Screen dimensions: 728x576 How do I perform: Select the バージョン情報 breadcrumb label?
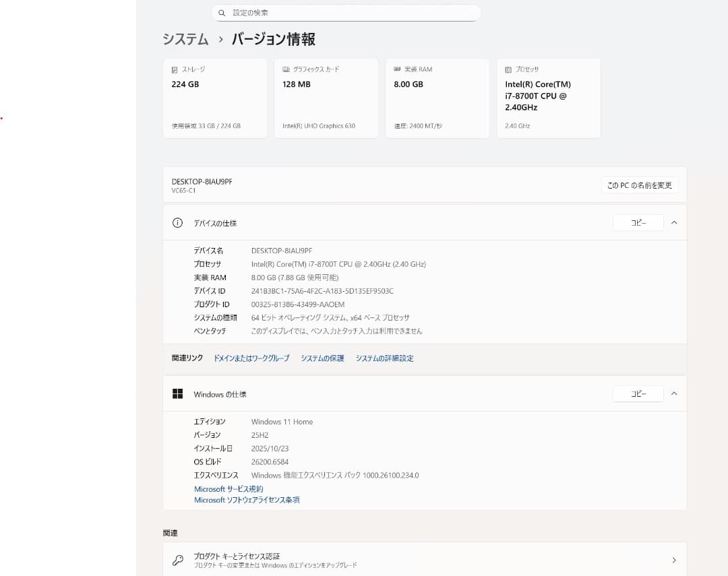tap(273, 40)
